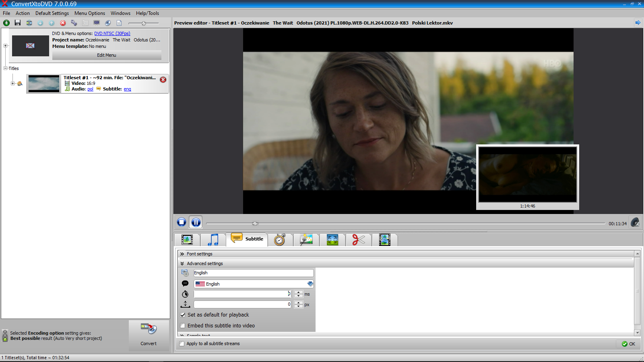This screenshot has height=362, width=644.
Task: Pause the video preview
Action: click(196, 222)
